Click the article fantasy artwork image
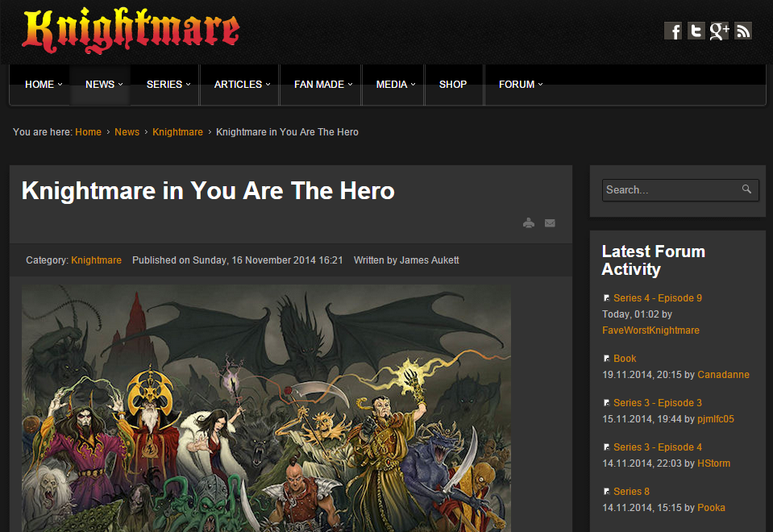The width and height of the screenshot is (773, 532). (x=266, y=408)
